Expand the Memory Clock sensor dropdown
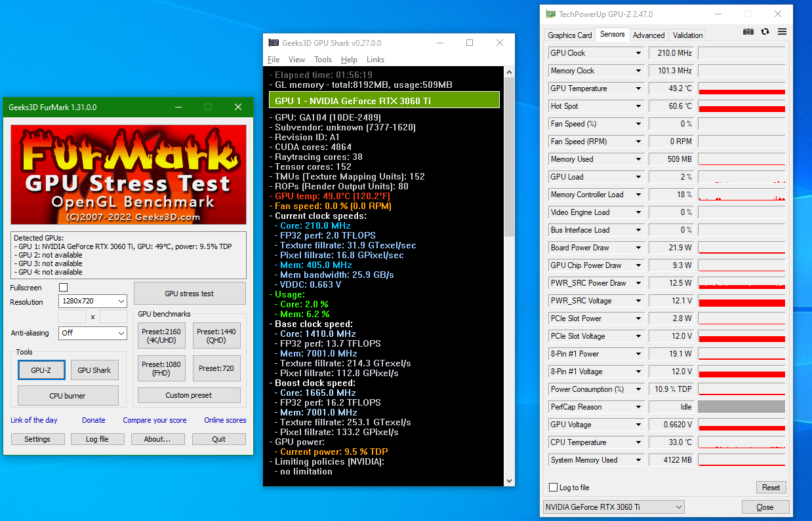812x521 pixels. point(638,71)
